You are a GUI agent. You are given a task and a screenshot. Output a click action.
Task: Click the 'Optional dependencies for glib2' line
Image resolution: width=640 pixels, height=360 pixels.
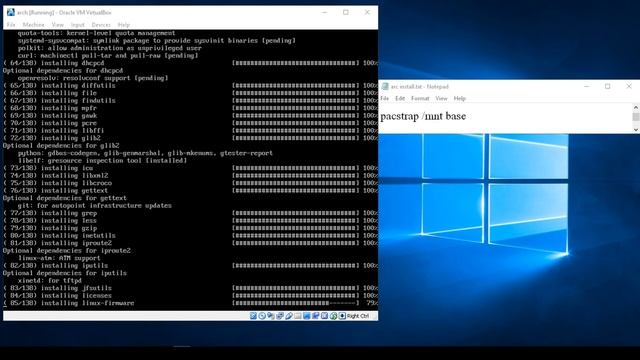[61, 146]
